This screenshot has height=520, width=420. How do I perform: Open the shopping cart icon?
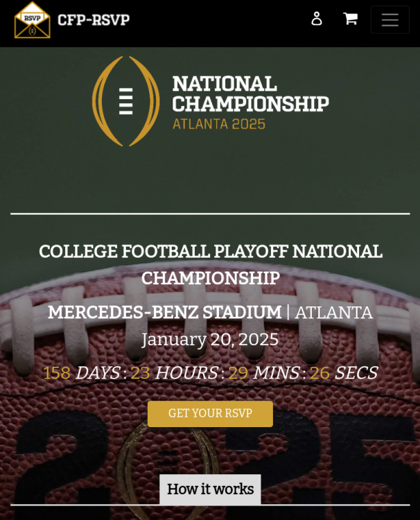351,19
